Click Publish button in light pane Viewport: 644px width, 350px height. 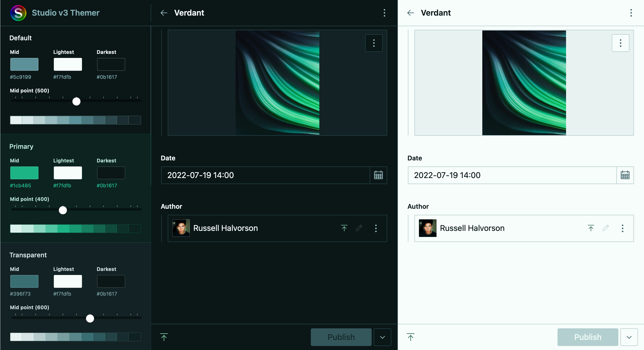(x=588, y=337)
